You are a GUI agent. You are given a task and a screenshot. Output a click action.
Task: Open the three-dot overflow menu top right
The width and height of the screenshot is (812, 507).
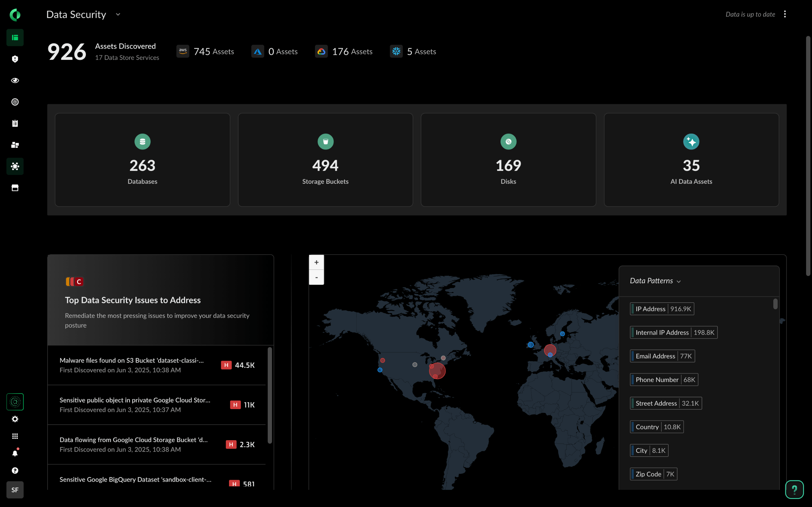(785, 14)
